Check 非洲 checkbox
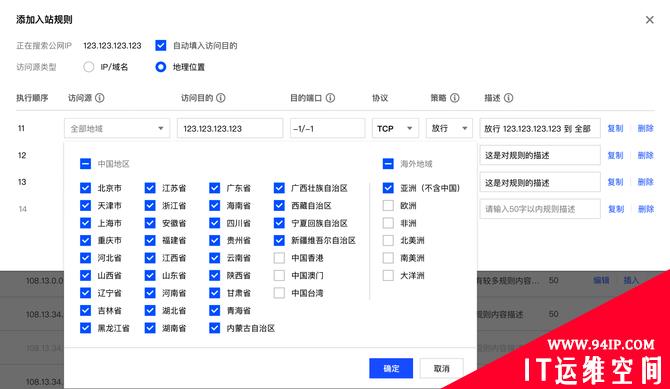The image size is (670, 389). coord(388,223)
